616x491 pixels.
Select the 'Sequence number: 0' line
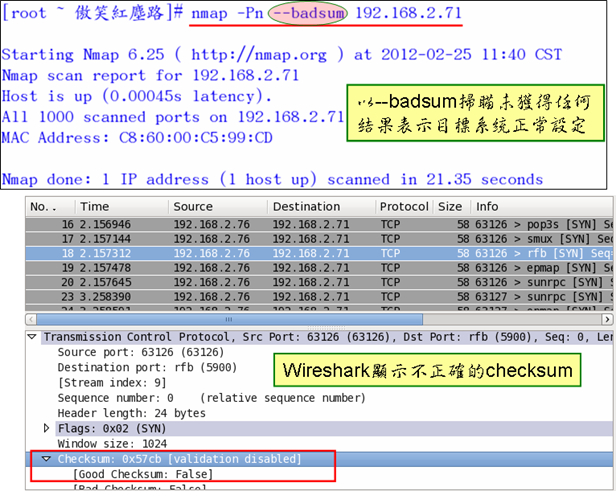click(211, 398)
